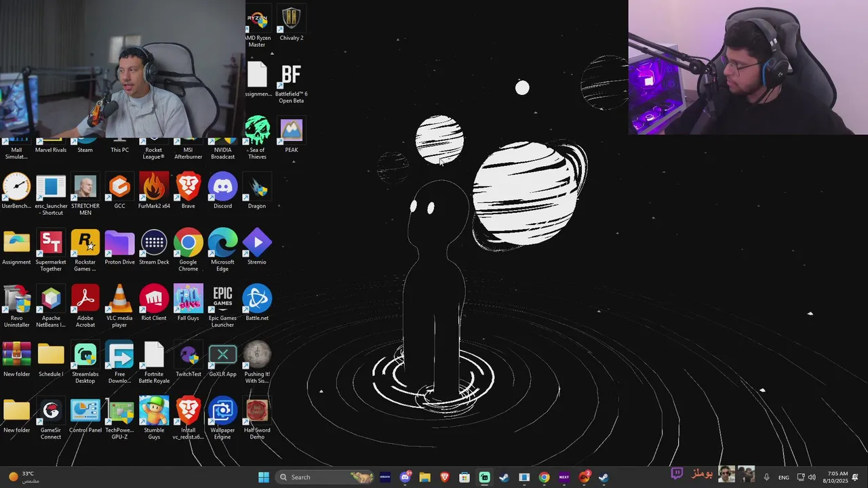Open Fall Guys desktop shortcut
The image size is (868, 488).
pyautogui.click(x=188, y=303)
